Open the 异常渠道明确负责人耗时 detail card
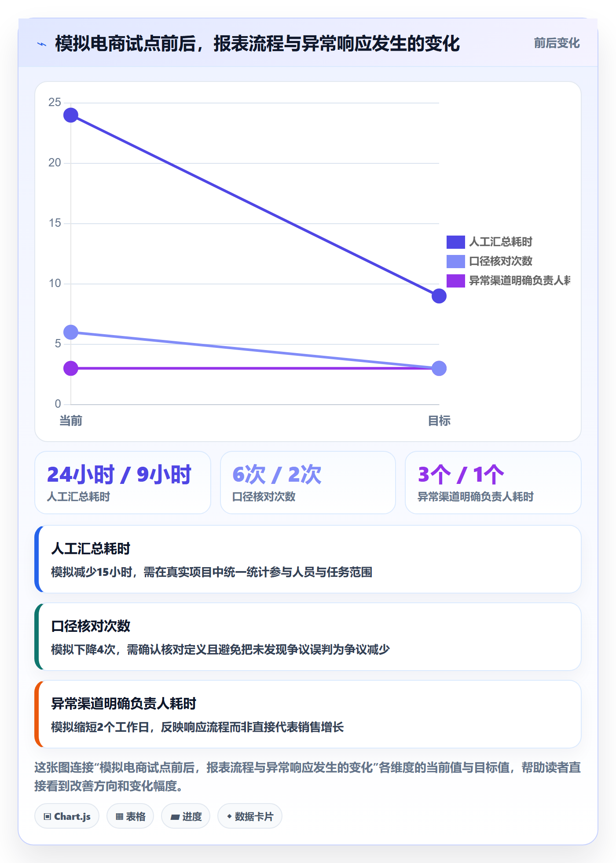The image size is (616, 863). click(x=308, y=714)
